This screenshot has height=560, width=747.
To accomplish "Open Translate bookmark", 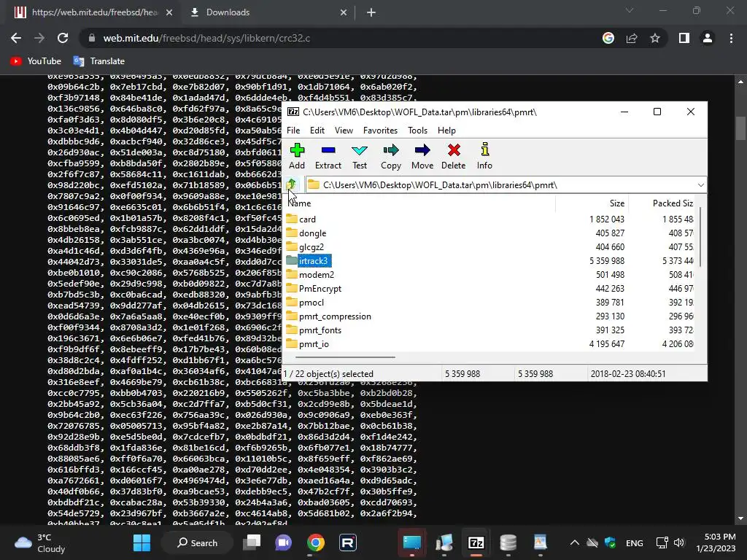I will point(99,61).
